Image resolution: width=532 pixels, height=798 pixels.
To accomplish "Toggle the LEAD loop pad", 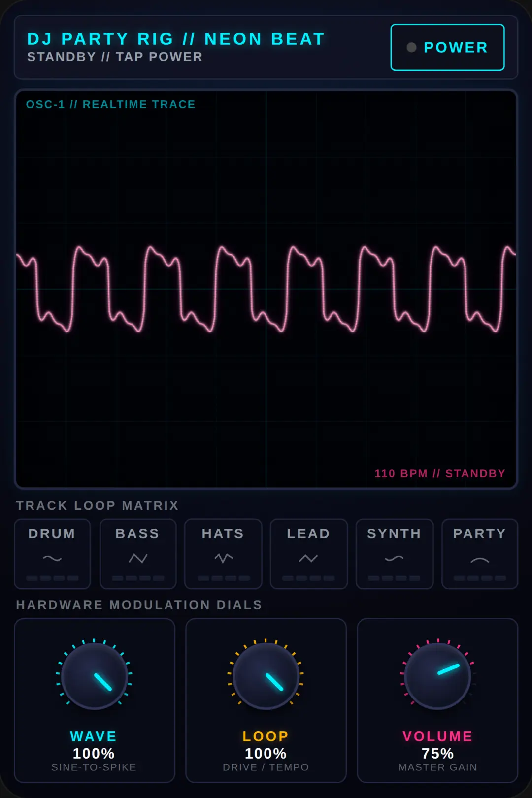I will [x=309, y=554].
